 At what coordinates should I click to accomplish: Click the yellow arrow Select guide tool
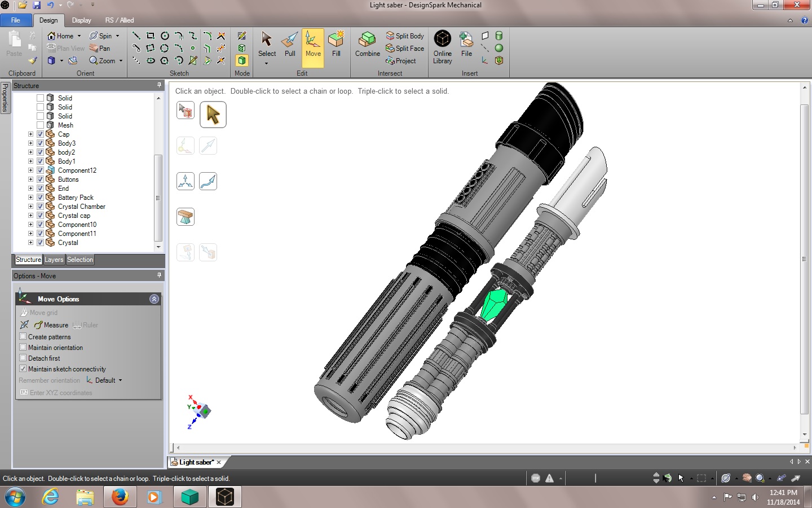click(213, 115)
